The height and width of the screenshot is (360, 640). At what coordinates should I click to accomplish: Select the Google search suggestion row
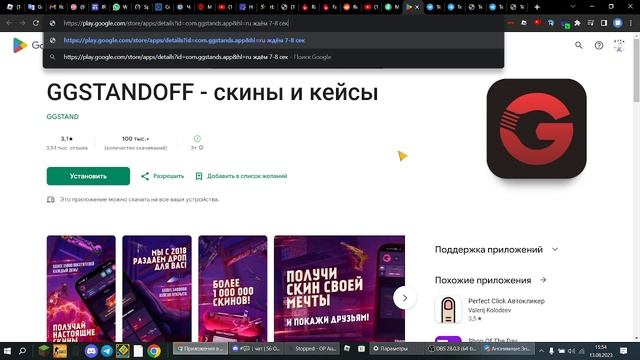tap(273, 57)
